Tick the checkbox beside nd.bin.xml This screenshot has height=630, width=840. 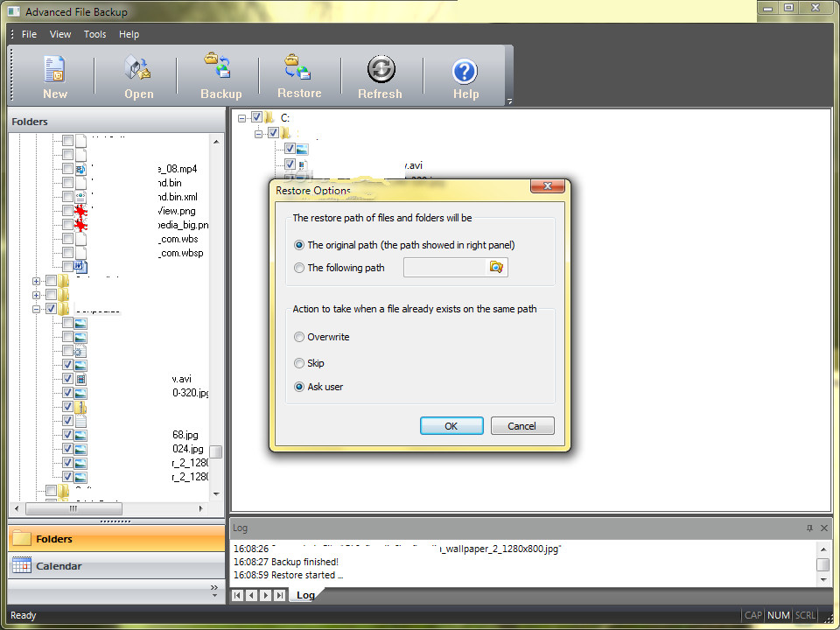pos(67,197)
